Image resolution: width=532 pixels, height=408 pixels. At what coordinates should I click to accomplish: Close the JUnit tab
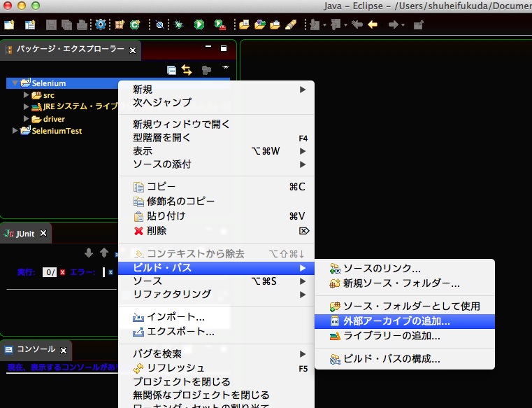[x=43, y=233]
